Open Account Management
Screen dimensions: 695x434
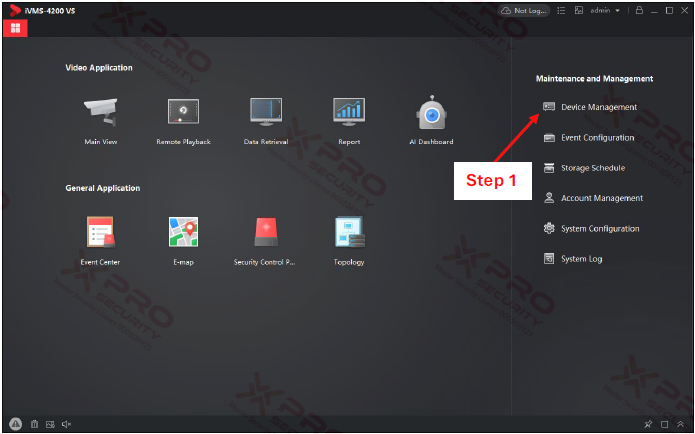coord(593,198)
